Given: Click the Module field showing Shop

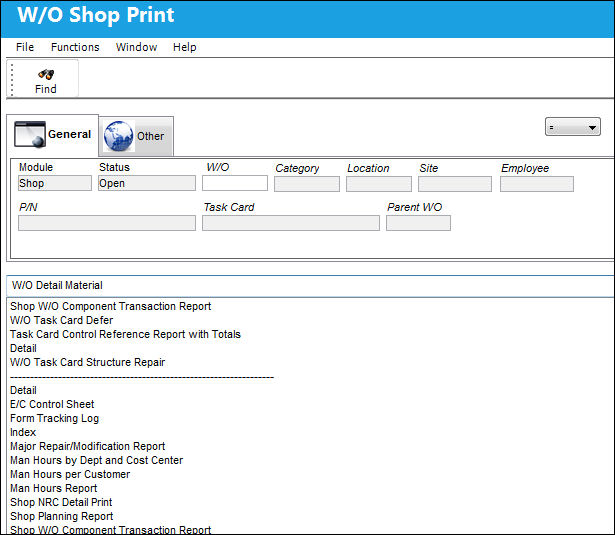Looking at the screenshot, I should 55,183.
